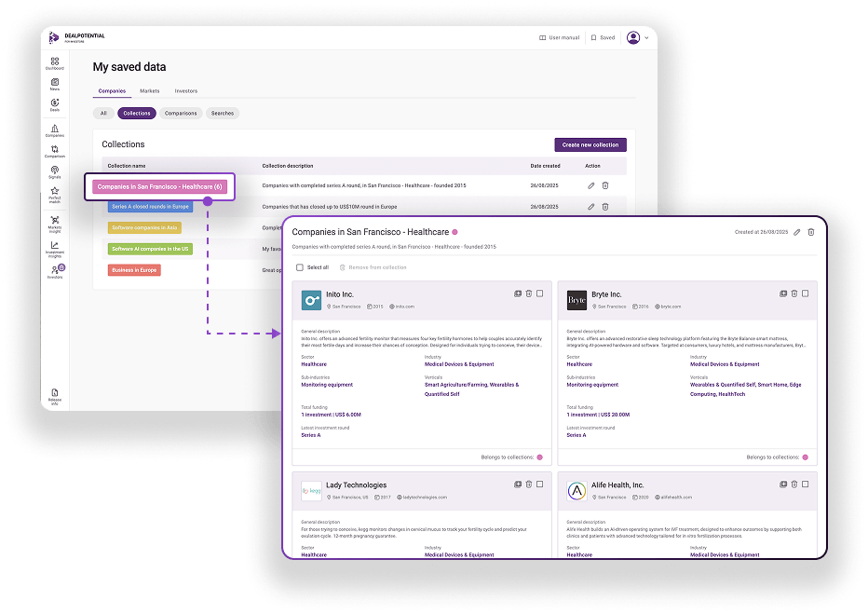868x614 pixels.
Task: Open the inito.com website link
Action: (x=402, y=307)
